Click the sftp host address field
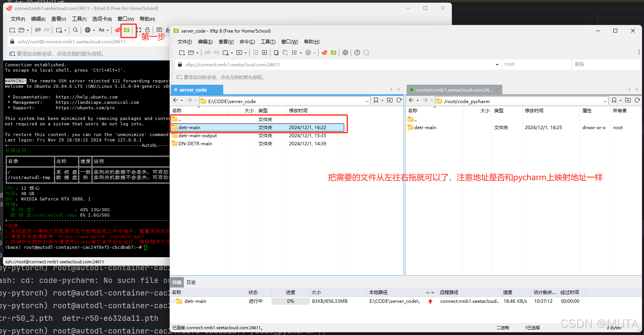The height and width of the screenshot is (335, 644). click(x=339, y=64)
